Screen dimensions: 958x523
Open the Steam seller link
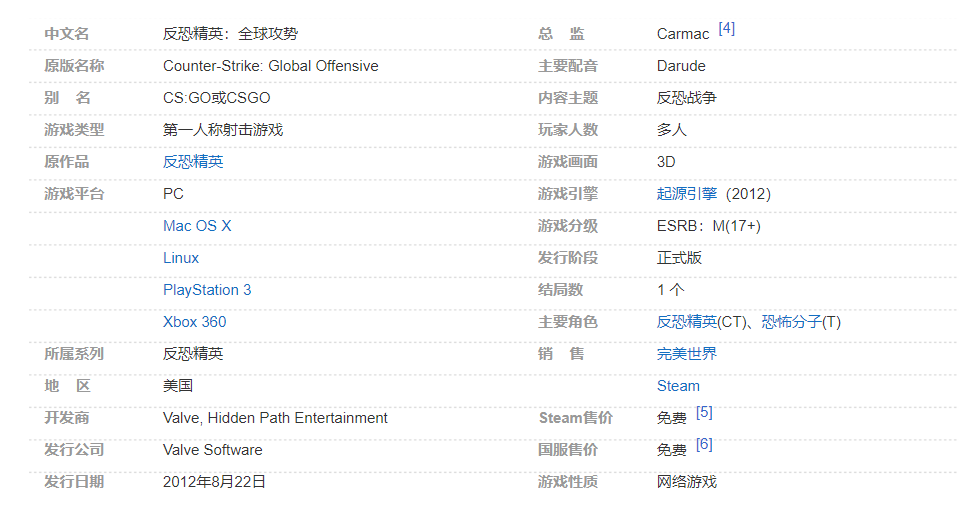point(678,386)
